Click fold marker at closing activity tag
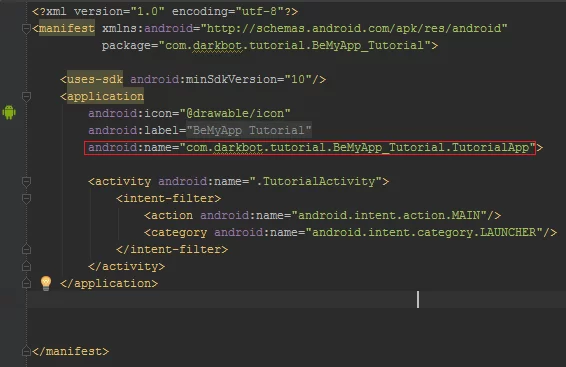The width and height of the screenshot is (566, 367). 26,266
